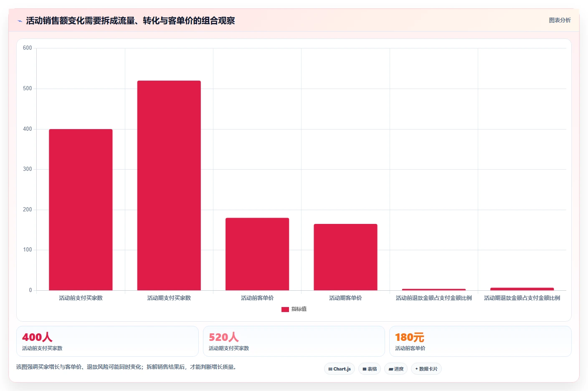
Task: Click the 200 y-axis tick label
Action: [28, 210]
